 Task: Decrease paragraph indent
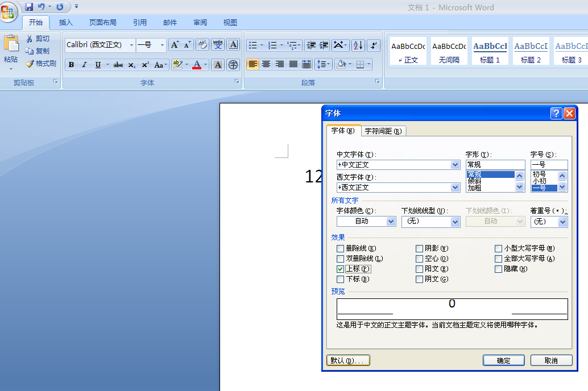pyautogui.click(x=311, y=45)
